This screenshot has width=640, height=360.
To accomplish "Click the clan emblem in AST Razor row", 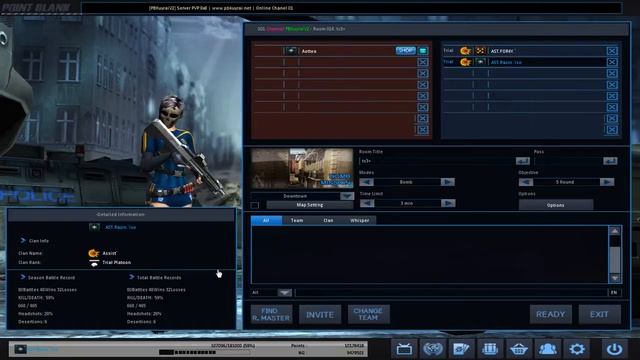I will (x=465, y=62).
